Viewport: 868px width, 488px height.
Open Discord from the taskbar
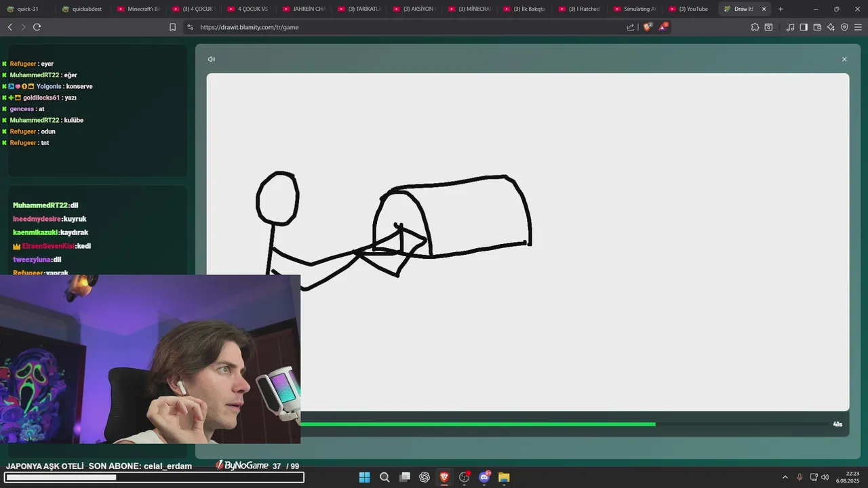484,477
